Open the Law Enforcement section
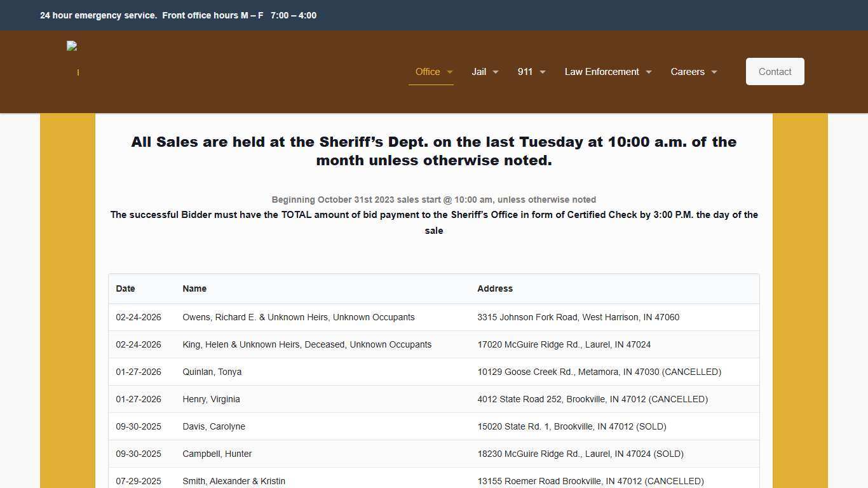Image resolution: width=868 pixels, height=488 pixels. (x=601, y=72)
